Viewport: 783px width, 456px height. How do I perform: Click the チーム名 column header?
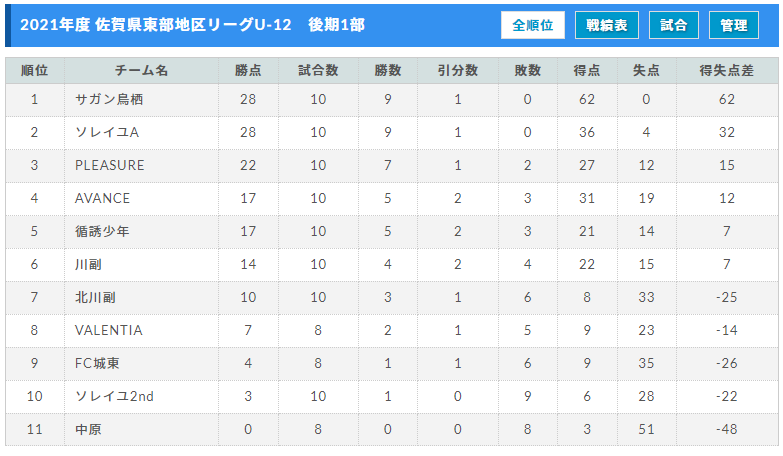point(141,70)
